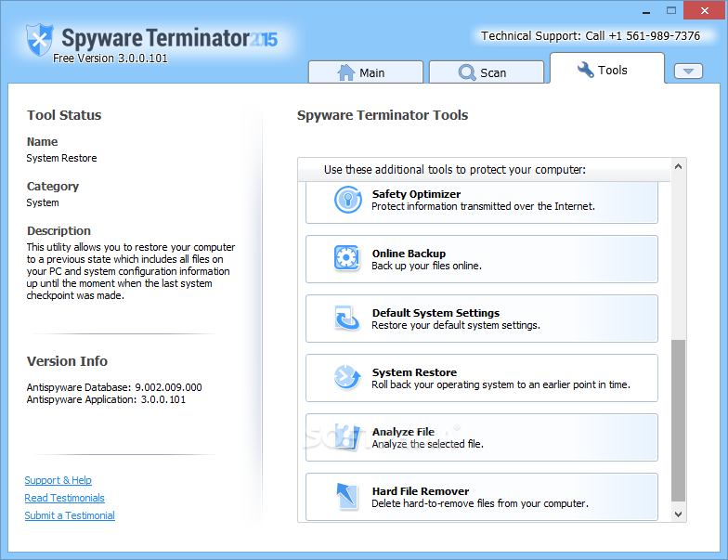The width and height of the screenshot is (728, 560).
Task: Launch the Safety Optimizer tool
Action: pyautogui.click(x=481, y=202)
